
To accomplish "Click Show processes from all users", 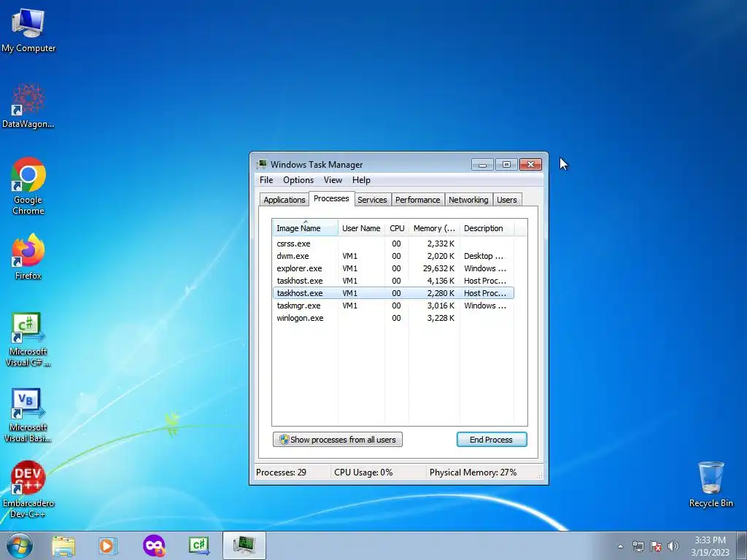I will click(x=337, y=440).
